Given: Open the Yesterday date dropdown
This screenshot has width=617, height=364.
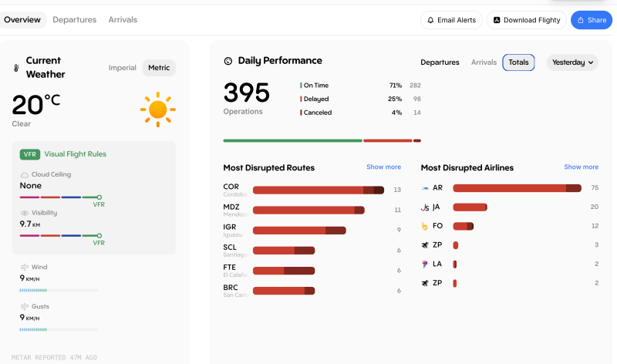Looking at the screenshot, I should click(572, 62).
